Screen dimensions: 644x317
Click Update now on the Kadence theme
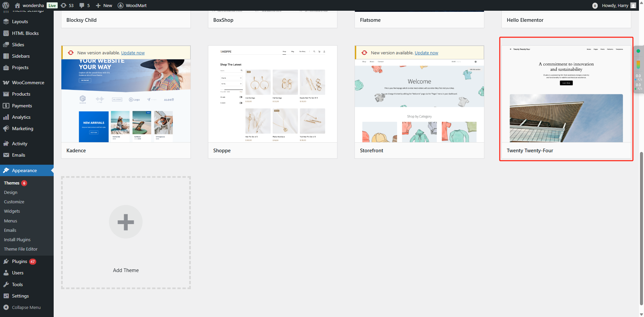click(133, 53)
